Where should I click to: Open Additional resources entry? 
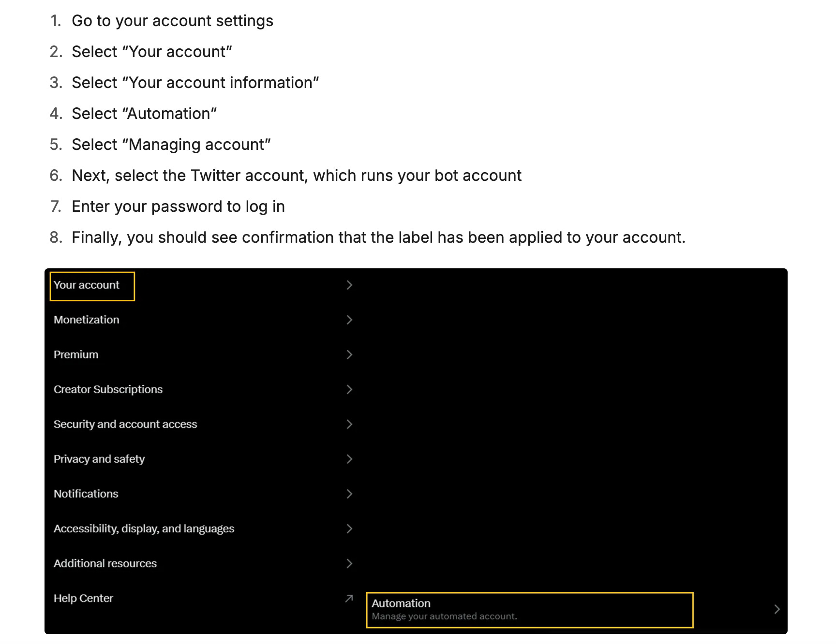tap(203, 564)
